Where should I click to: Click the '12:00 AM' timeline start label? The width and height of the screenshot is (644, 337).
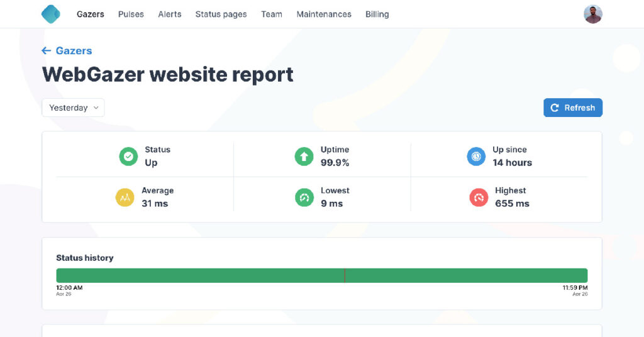(x=69, y=288)
